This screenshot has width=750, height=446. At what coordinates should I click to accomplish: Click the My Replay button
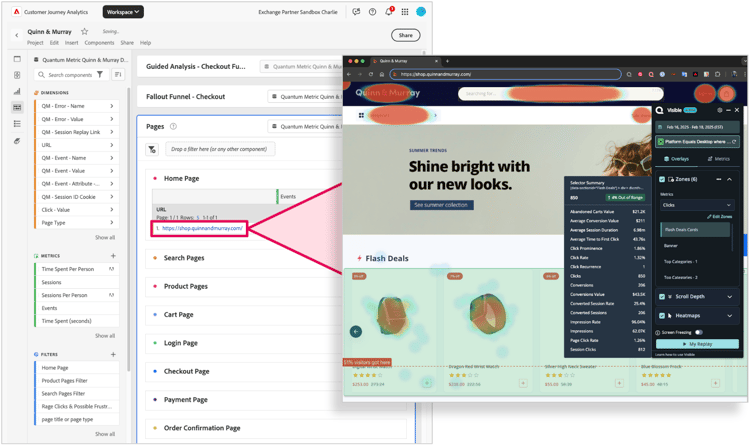tap(697, 344)
